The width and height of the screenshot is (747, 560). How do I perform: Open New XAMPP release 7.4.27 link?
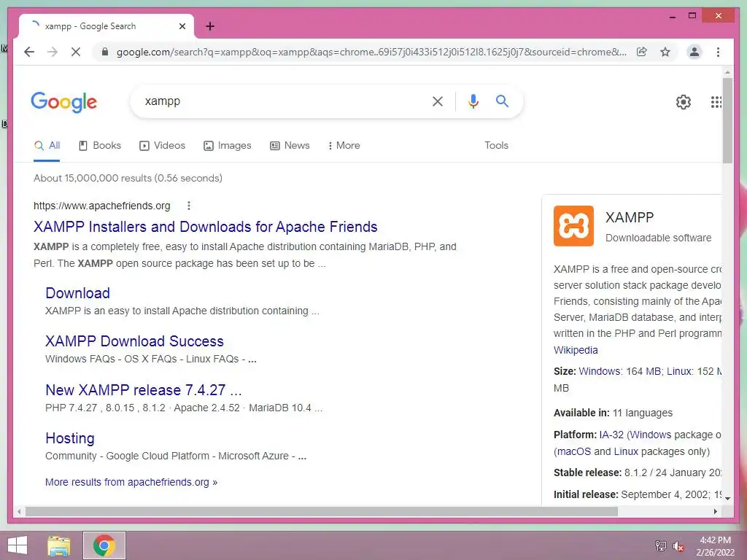[144, 390]
